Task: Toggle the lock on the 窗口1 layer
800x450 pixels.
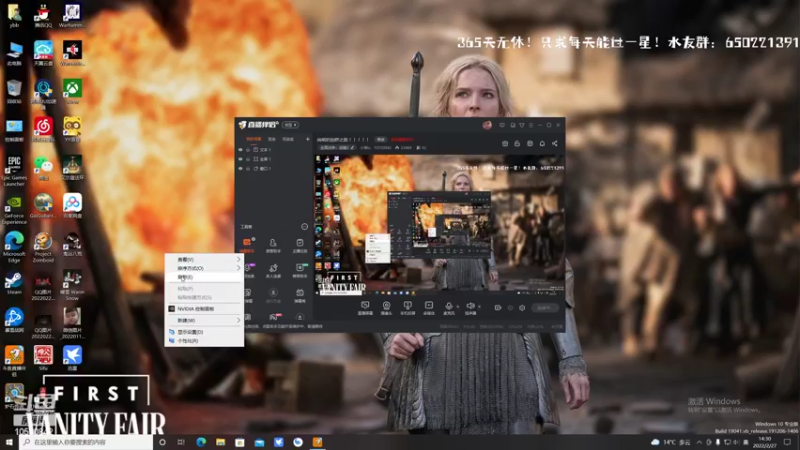Action: click(x=248, y=168)
